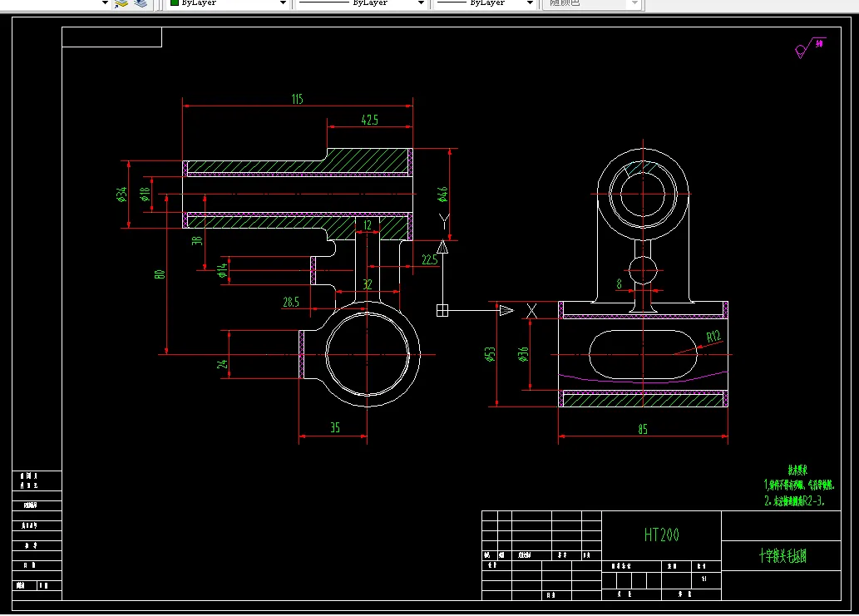Click the Y axis arrowhead of the UCS

(x=442, y=247)
